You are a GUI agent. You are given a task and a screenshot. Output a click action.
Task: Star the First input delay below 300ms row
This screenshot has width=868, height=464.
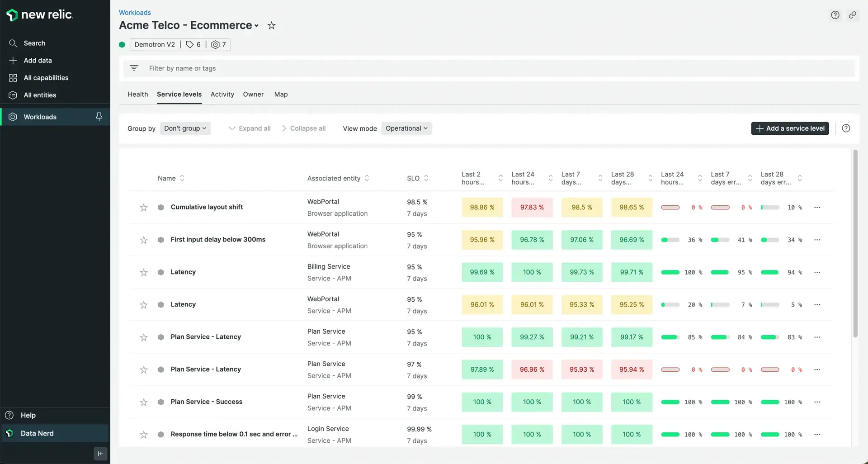coord(144,240)
